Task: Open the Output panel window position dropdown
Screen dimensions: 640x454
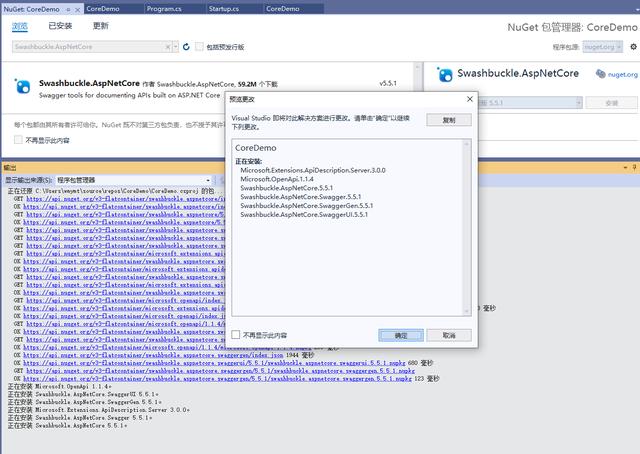Action: pyautogui.click(x=625, y=168)
